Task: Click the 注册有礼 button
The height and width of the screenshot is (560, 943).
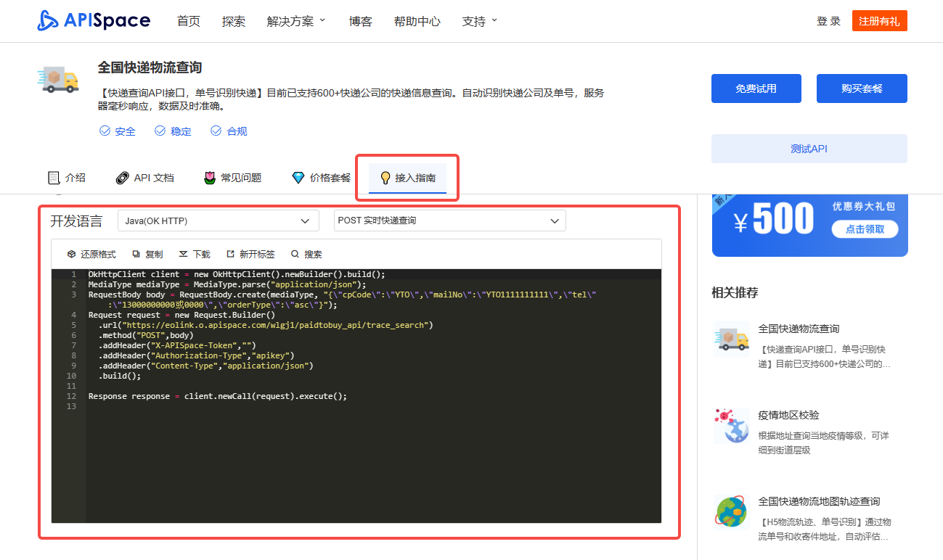Action: tap(880, 21)
